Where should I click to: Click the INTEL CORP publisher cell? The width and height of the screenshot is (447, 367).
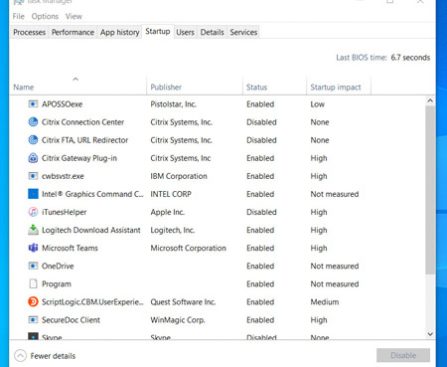pos(171,194)
